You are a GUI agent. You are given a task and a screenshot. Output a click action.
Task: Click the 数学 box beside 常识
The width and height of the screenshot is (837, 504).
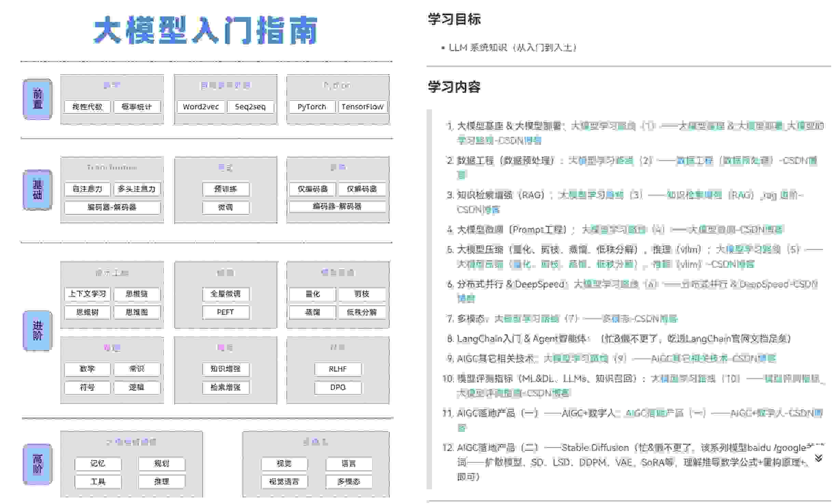coord(87,369)
